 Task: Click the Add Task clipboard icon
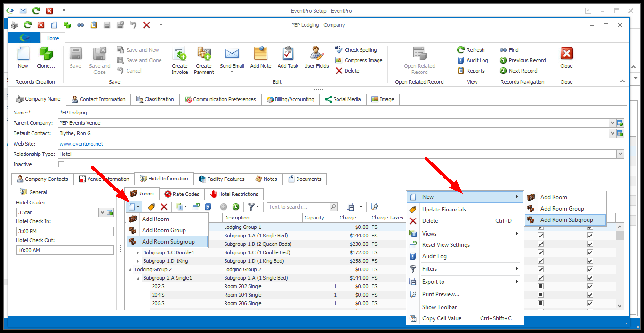coord(288,53)
